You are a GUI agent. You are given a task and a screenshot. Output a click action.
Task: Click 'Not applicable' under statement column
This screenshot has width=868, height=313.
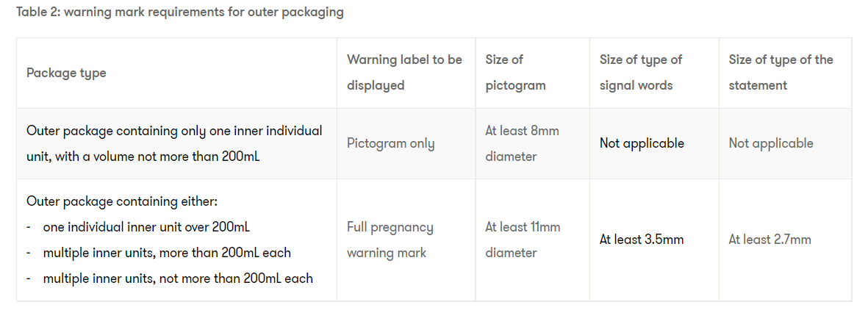point(771,143)
